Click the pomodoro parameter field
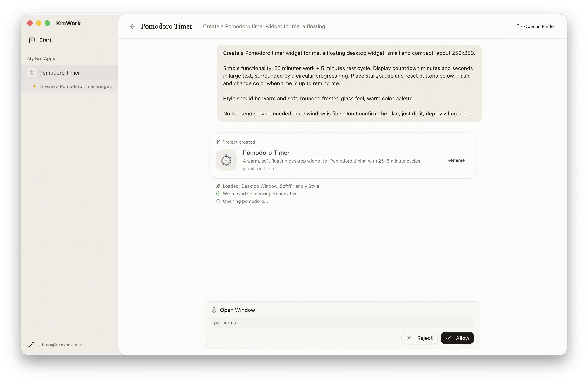588x383 pixels. click(x=342, y=323)
